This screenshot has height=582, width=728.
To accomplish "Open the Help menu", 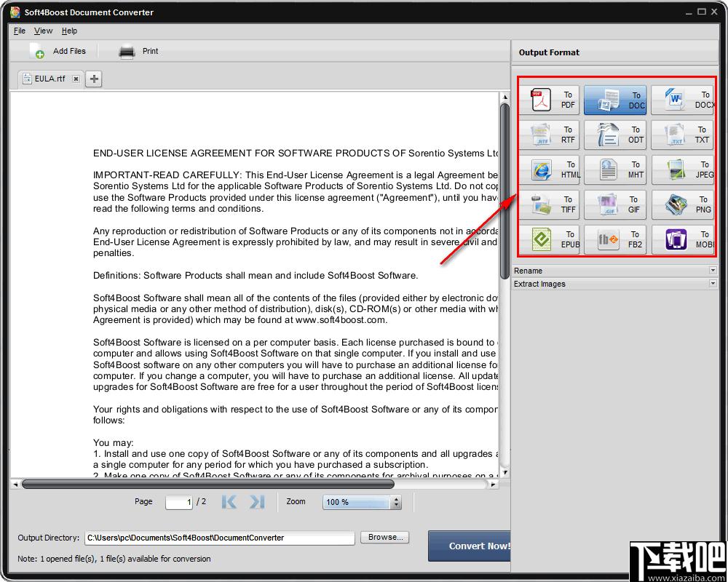I will click(x=69, y=31).
